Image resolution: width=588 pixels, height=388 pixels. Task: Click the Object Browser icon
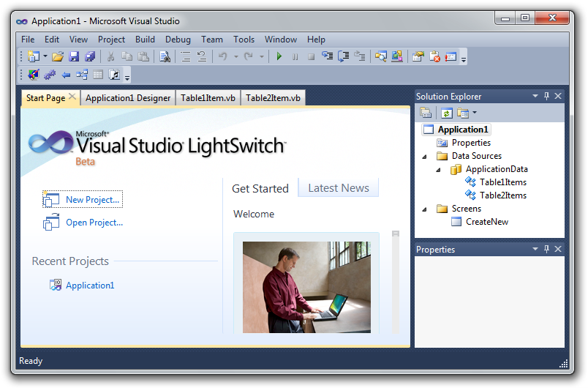(396, 56)
